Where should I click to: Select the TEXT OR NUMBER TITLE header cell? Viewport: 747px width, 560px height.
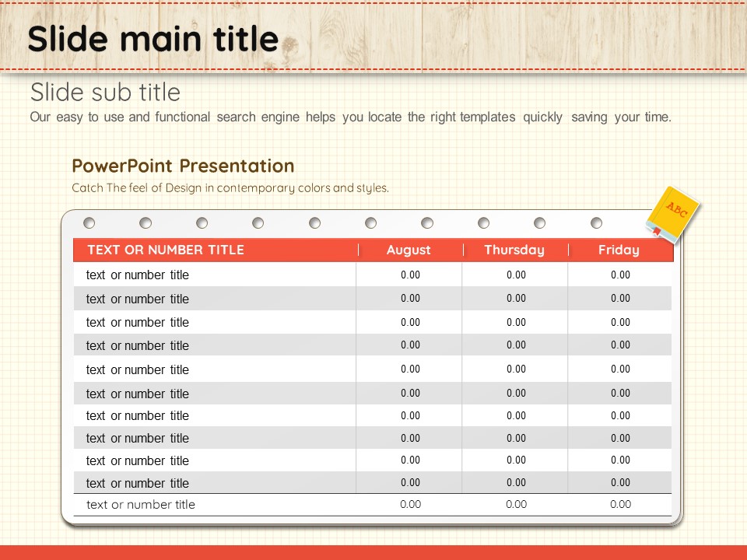(x=166, y=250)
